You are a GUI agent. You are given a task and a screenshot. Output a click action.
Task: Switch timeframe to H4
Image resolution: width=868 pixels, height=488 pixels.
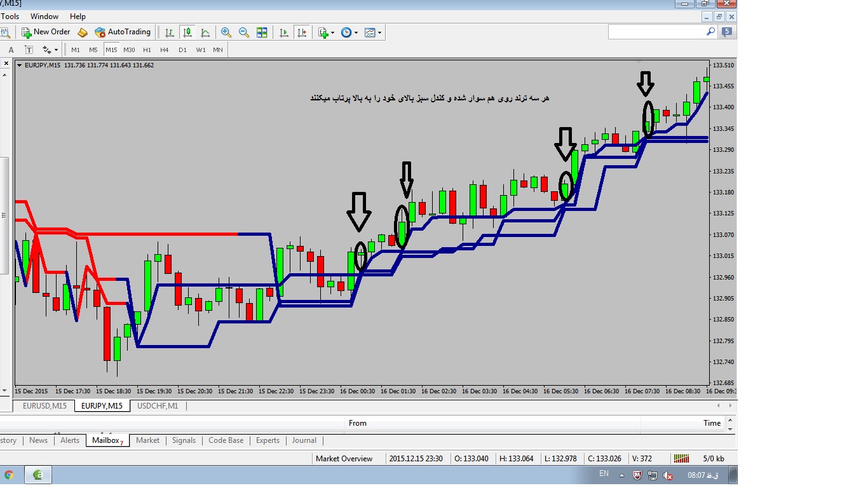[165, 50]
